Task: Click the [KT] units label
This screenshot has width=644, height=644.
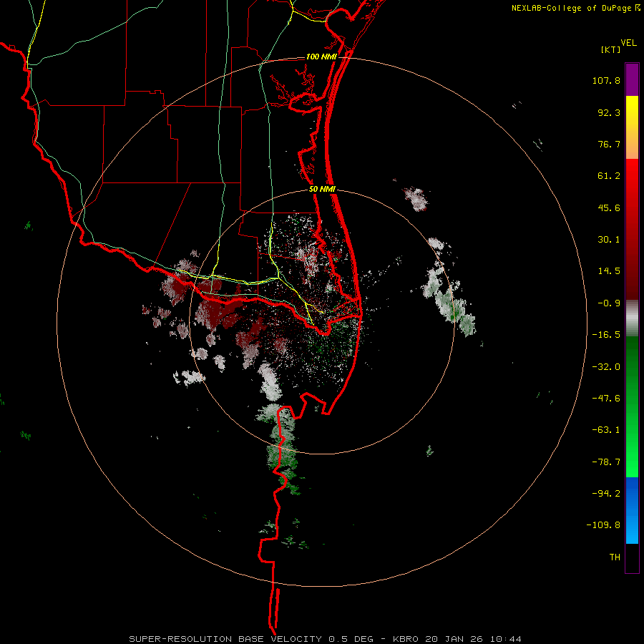Action: [x=610, y=49]
